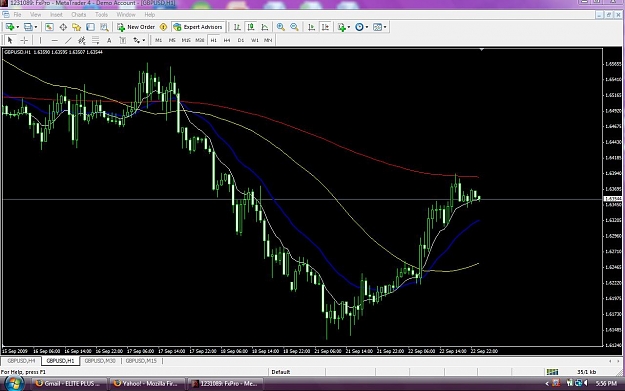Open the Help menu
Screen dimensions: 625x391
(x=149, y=15)
